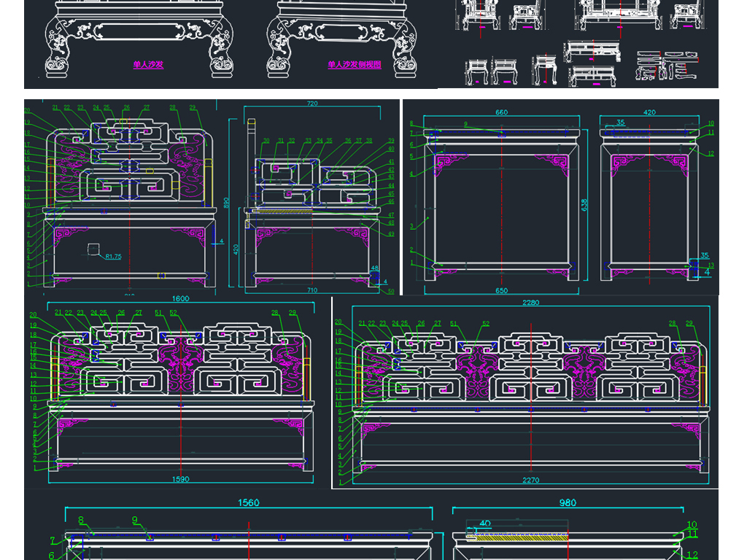Select the 2280 width dimension text
This screenshot has height=560, width=747.
click(x=531, y=303)
